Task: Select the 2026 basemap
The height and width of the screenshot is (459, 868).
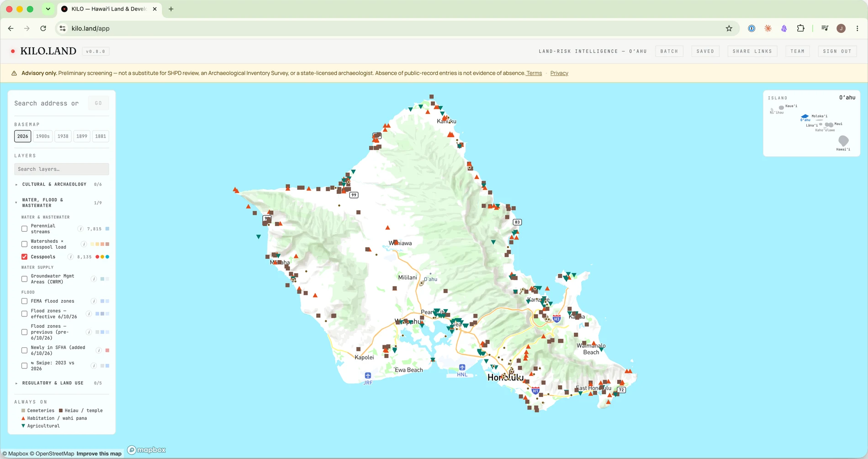Action: (23, 136)
